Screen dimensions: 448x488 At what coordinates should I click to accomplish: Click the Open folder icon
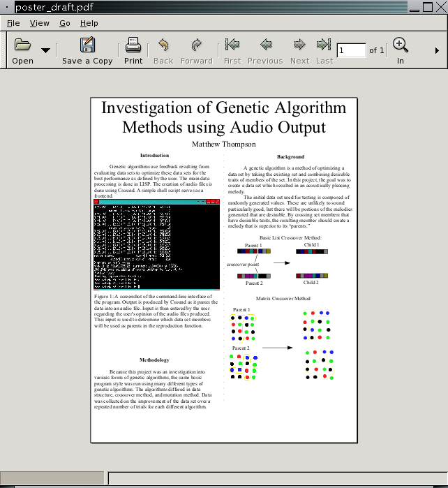pyautogui.click(x=22, y=45)
